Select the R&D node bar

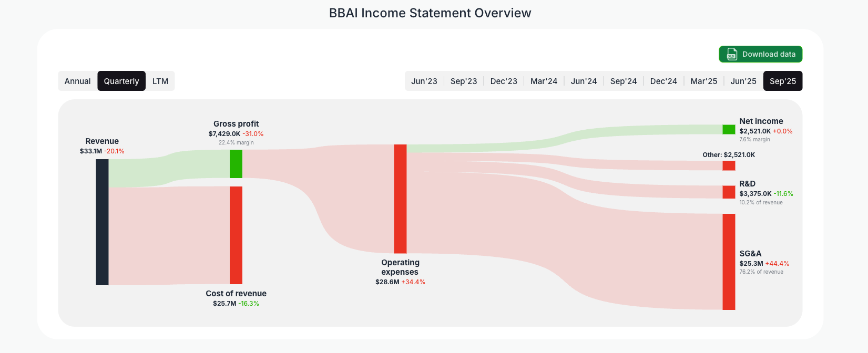(729, 192)
